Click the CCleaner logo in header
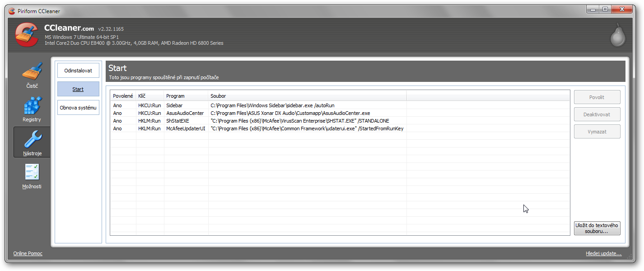 point(27,35)
